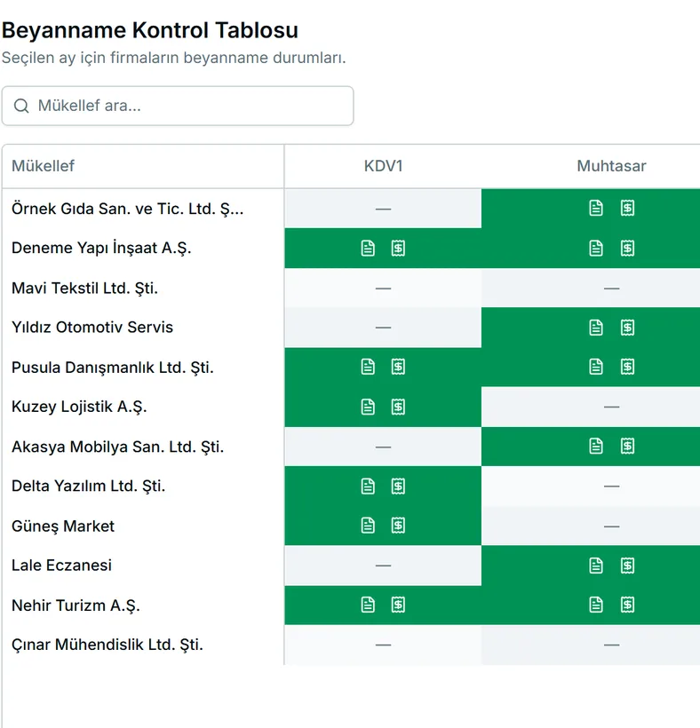This screenshot has height=728, width=700.
Task: Open KDV1 receipt icon for Kuzey Lojistik
Action: [398, 408]
